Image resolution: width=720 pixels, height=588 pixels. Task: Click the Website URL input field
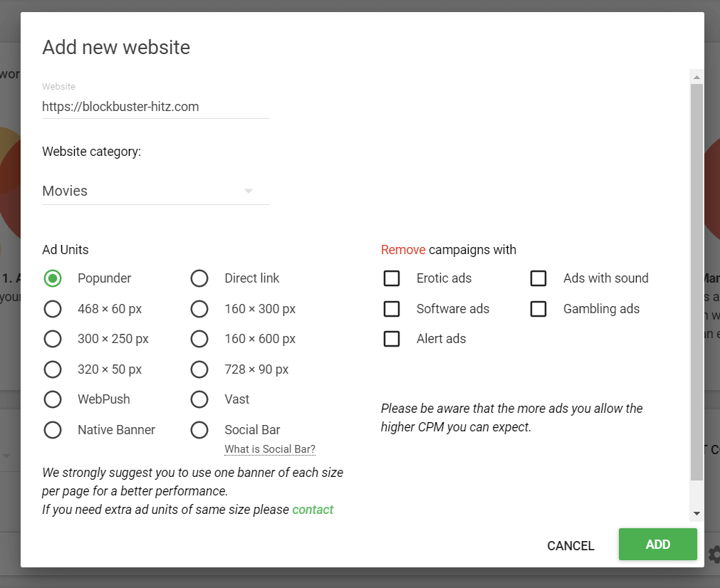(156, 107)
